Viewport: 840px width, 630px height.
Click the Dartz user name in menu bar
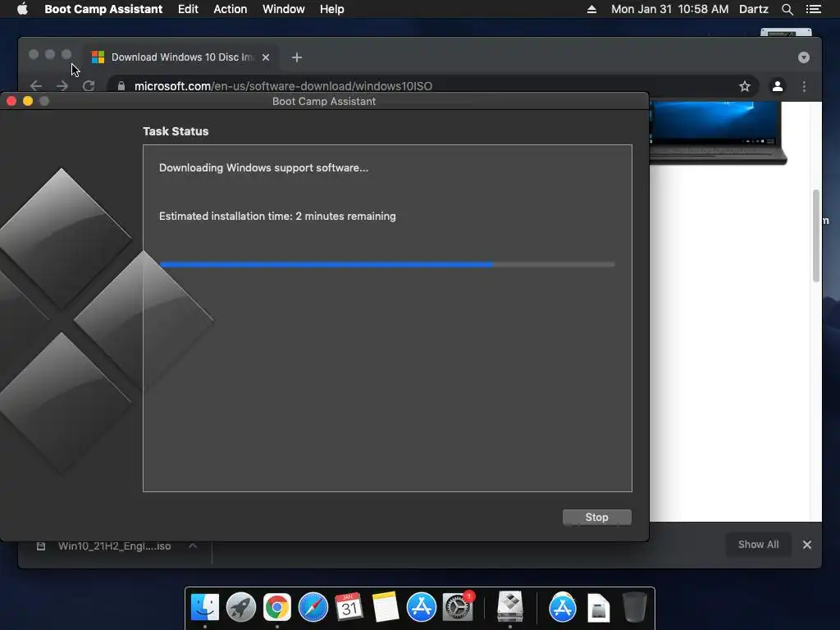tap(753, 9)
